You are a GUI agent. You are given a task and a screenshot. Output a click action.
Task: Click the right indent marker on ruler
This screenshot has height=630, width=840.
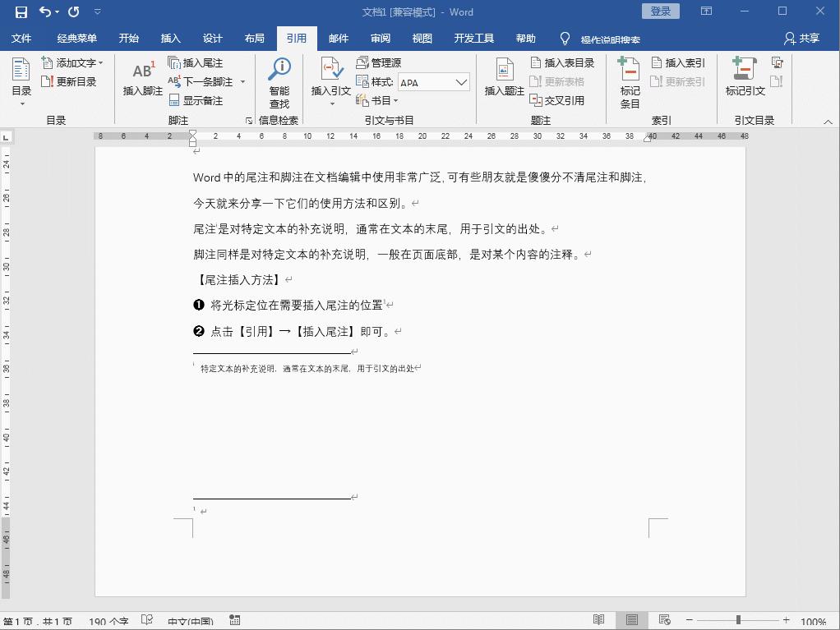[648, 138]
